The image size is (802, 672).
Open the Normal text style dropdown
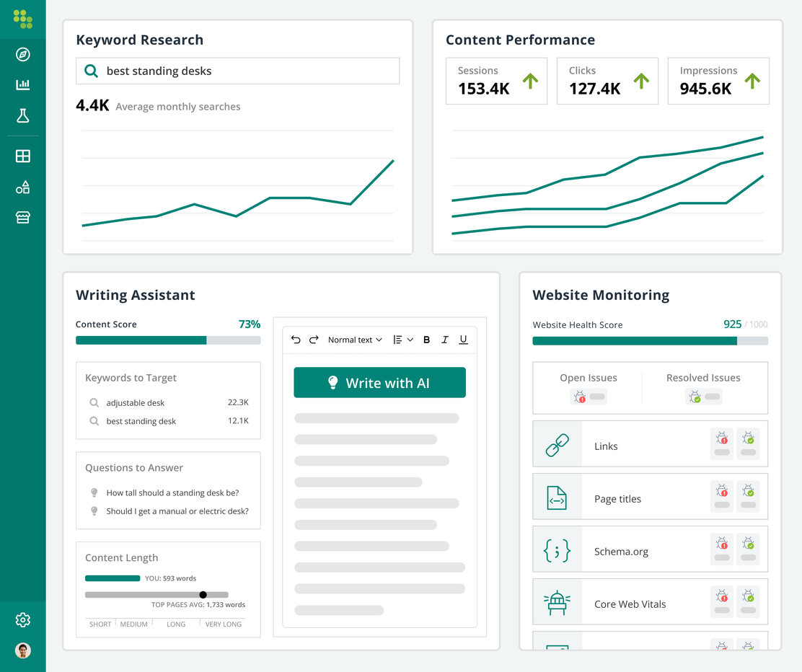click(354, 340)
